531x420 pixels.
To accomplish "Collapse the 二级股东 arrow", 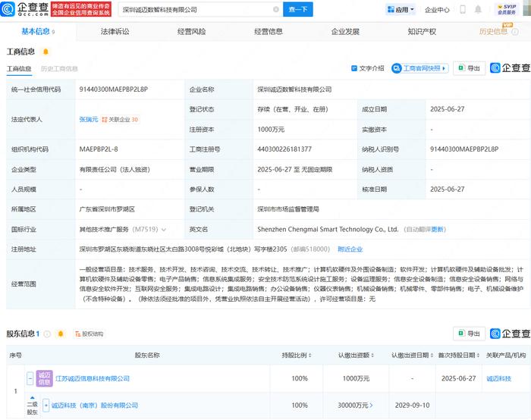I will coord(32,398).
